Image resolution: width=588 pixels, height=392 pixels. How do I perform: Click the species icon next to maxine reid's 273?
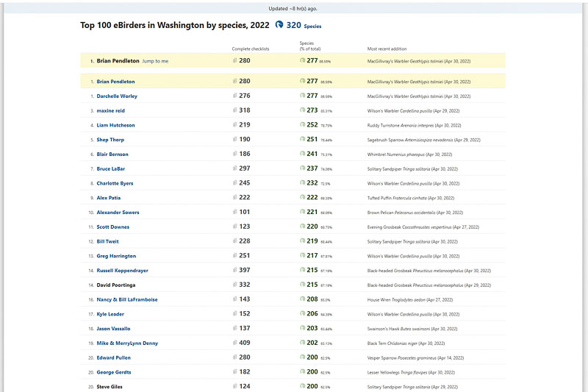pyautogui.click(x=302, y=110)
